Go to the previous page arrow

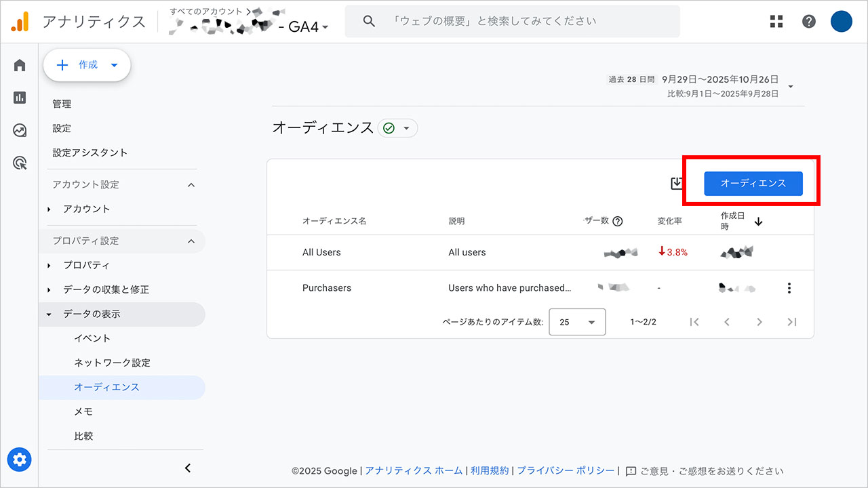(x=726, y=322)
